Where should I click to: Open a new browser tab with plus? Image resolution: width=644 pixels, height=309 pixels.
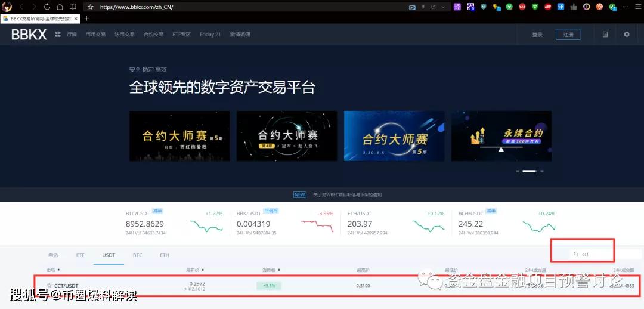click(x=86, y=18)
